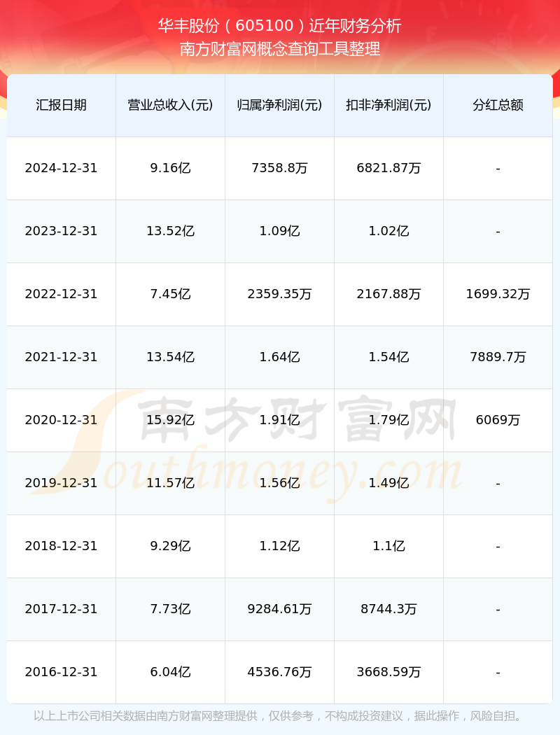Select the 7358.8万 net profit cell

pyautogui.click(x=280, y=168)
